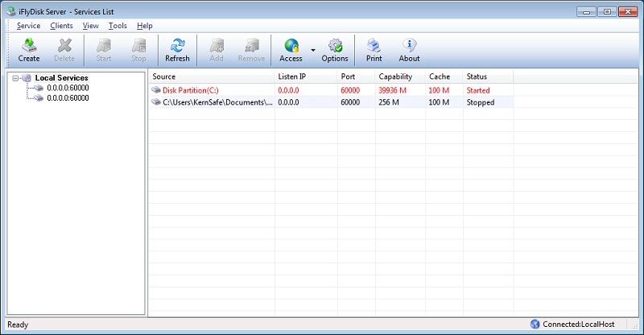Sort by the Cache column header
The height and width of the screenshot is (335, 644).
coord(444,77)
